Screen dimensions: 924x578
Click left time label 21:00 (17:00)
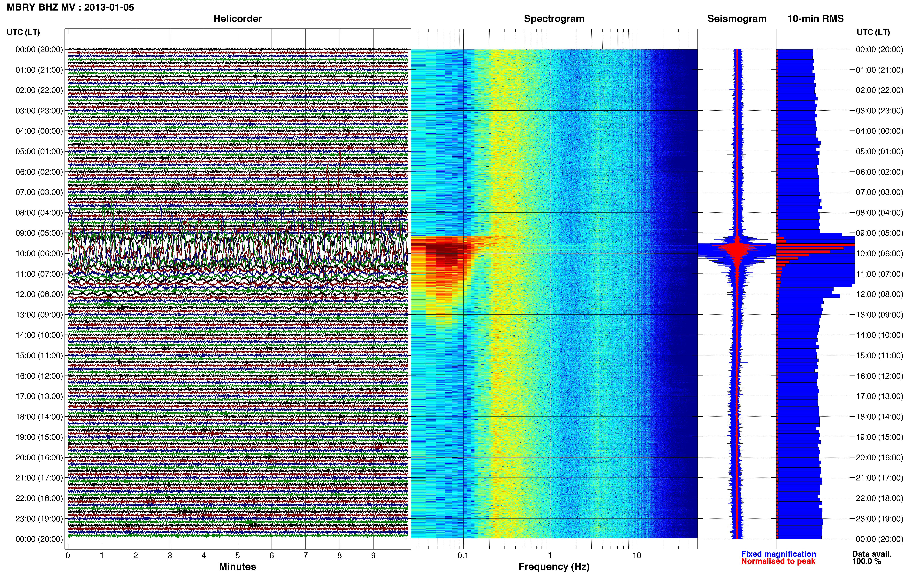click(39, 478)
